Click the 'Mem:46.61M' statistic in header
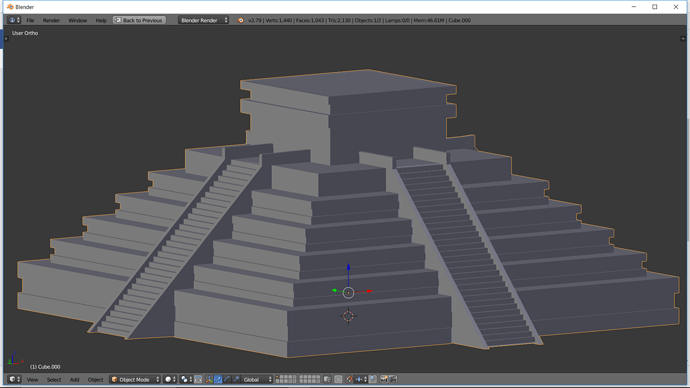Image resolution: width=690 pixels, height=388 pixels. pos(429,20)
